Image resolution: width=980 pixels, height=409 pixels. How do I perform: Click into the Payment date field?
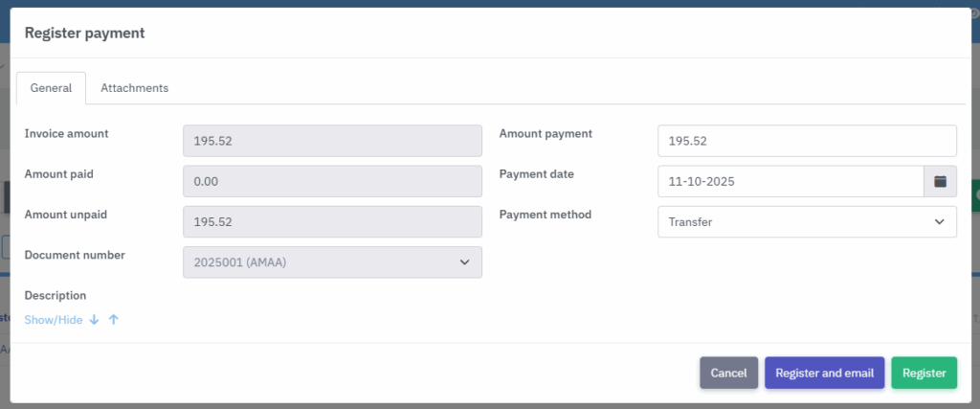(x=791, y=181)
